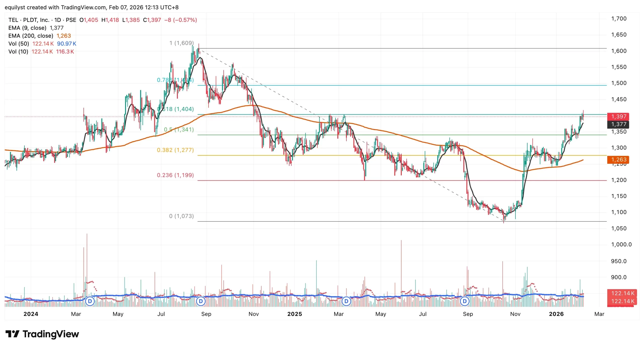The height and width of the screenshot is (348, 644).
Task: Click the dividend marker near September 2025
Action: 465,301
